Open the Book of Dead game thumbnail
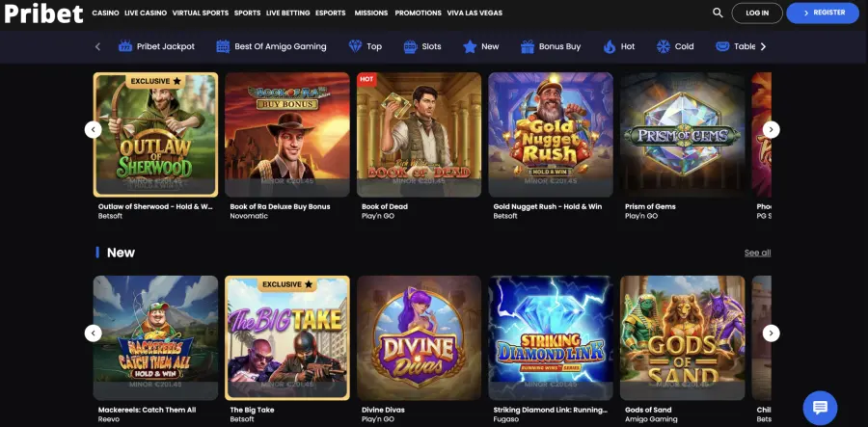Image resolution: width=868 pixels, height=427 pixels. click(x=420, y=135)
